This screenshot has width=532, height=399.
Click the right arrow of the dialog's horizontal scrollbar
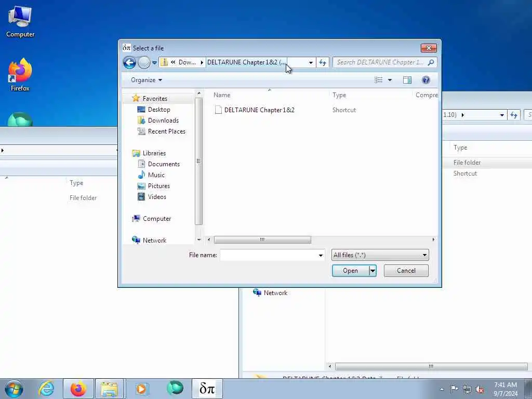[433, 240]
